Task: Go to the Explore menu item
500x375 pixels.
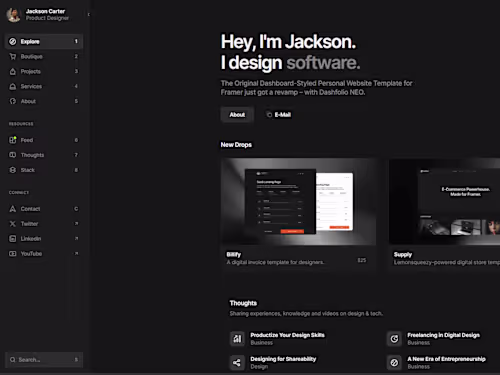Action: click(x=44, y=42)
